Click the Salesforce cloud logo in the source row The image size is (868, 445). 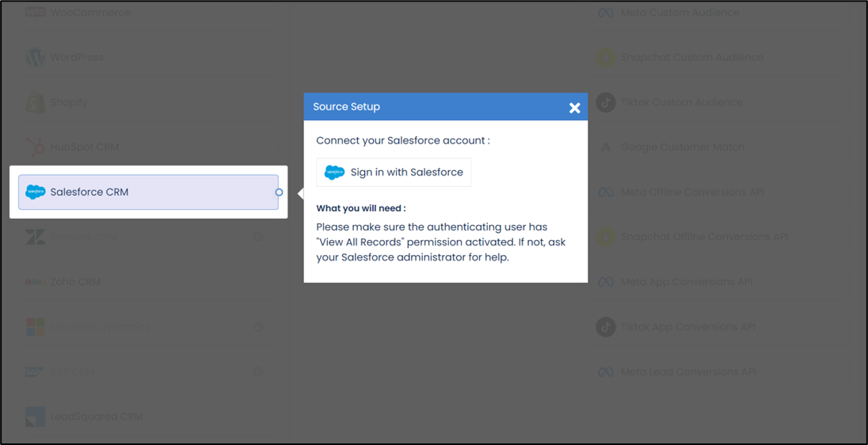click(36, 192)
